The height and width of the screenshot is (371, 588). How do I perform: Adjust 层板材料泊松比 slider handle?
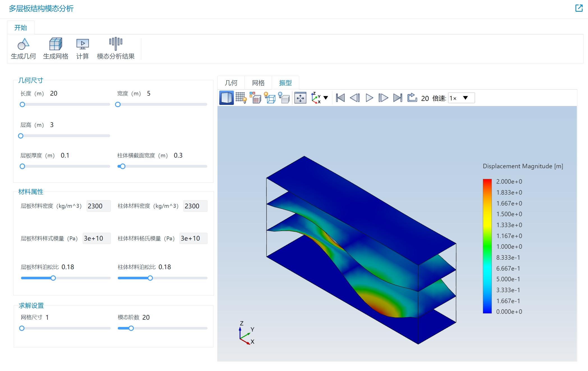53,278
